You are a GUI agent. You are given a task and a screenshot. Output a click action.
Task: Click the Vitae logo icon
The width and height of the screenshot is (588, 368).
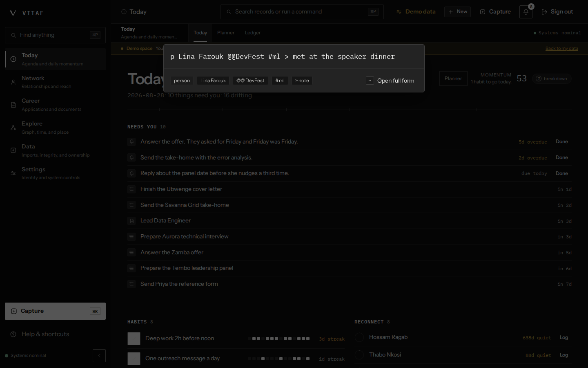click(13, 13)
